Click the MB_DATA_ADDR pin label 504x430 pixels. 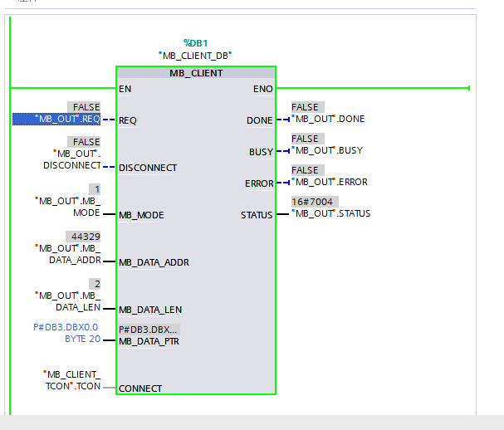pyautogui.click(x=154, y=262)
